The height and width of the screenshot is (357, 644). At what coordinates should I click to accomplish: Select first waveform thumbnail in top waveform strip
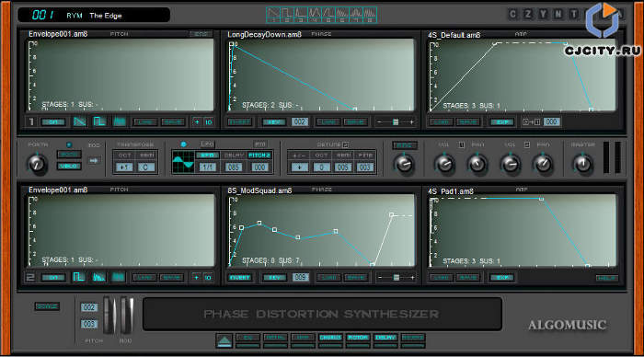[x=272, y=15]
